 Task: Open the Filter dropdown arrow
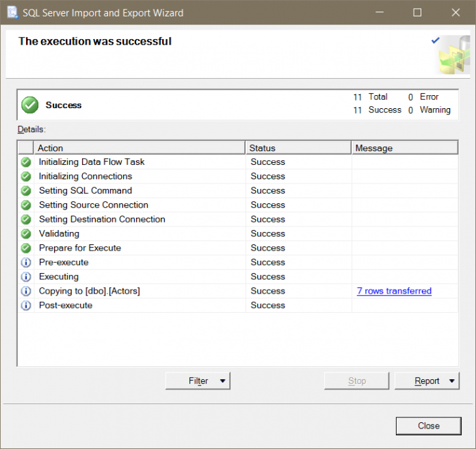222,381
